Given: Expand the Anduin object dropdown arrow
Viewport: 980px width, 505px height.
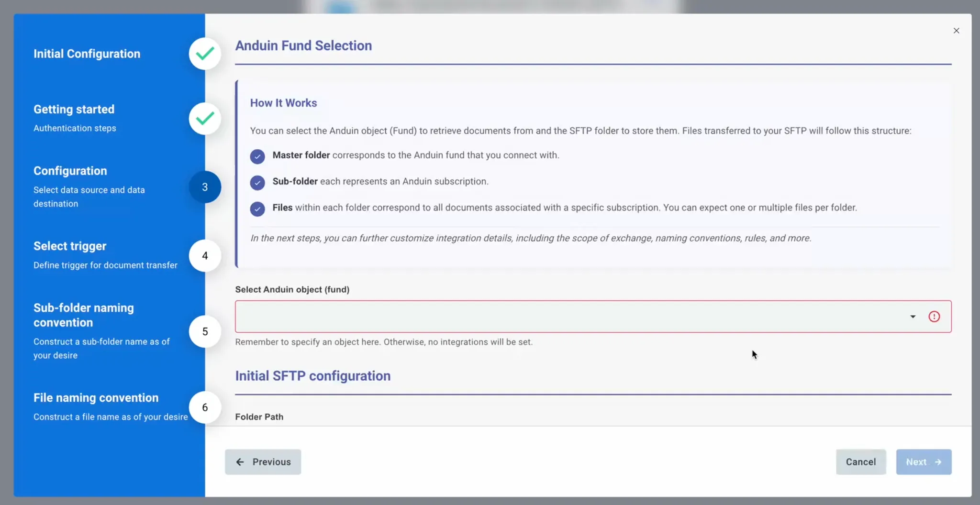Looking at the screenshot, I should pos(913,317).
